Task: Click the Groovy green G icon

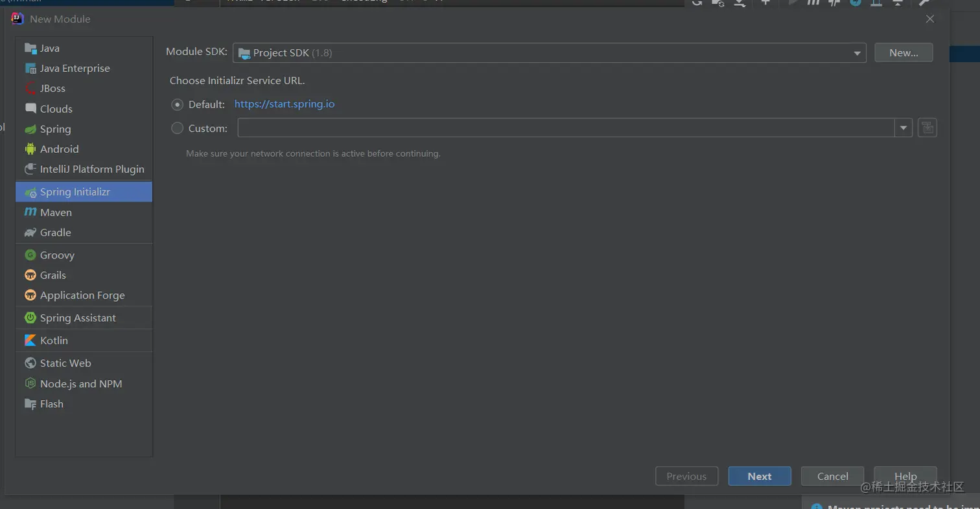Action: click(x=30, y=255)
